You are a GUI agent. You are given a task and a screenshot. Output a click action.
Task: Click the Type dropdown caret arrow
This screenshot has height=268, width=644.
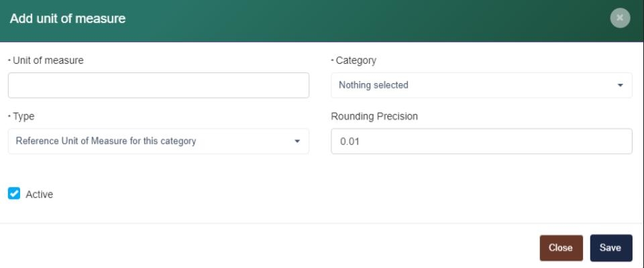297,141
